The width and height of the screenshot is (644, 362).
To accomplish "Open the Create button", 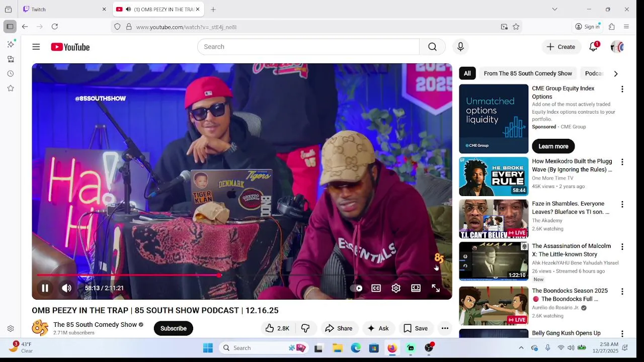I will 561,47.
